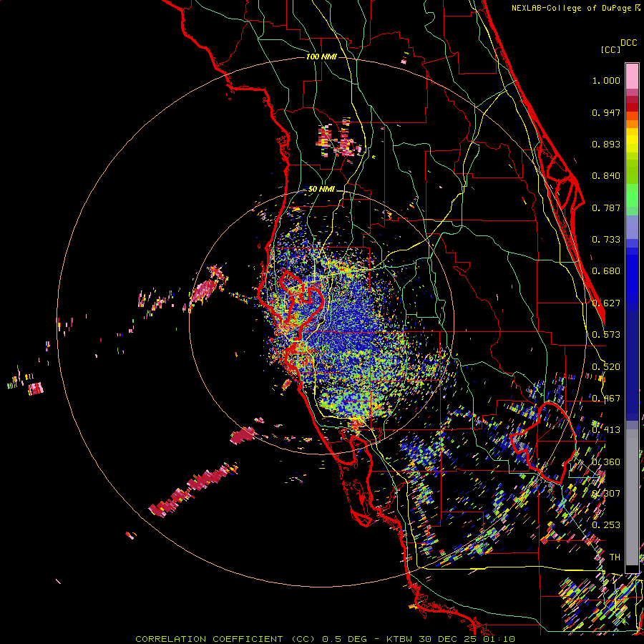Click the 0.947 value on the color scale

click(x=606, y=112)
